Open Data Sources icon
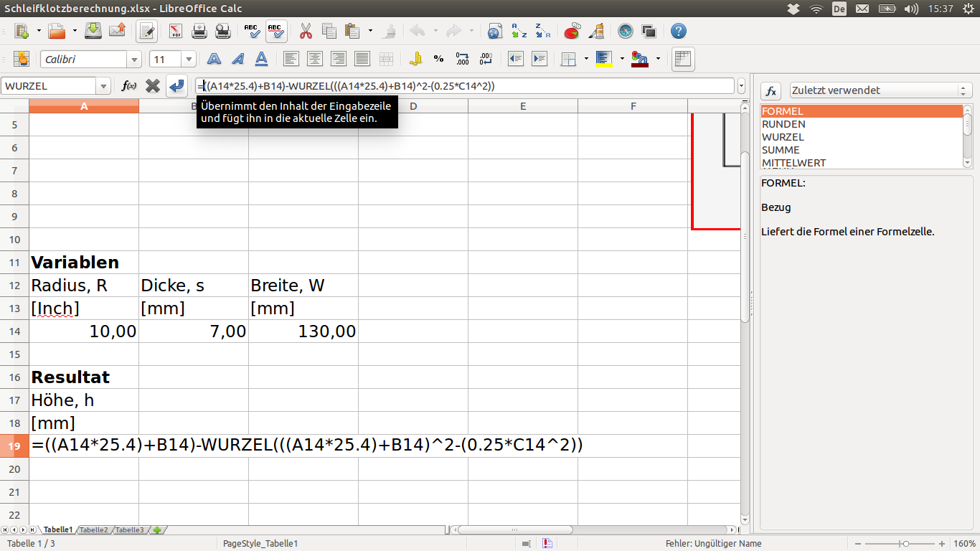Viewport: 980px width, 551px height. pyautogui.click(x=649, y=32)
